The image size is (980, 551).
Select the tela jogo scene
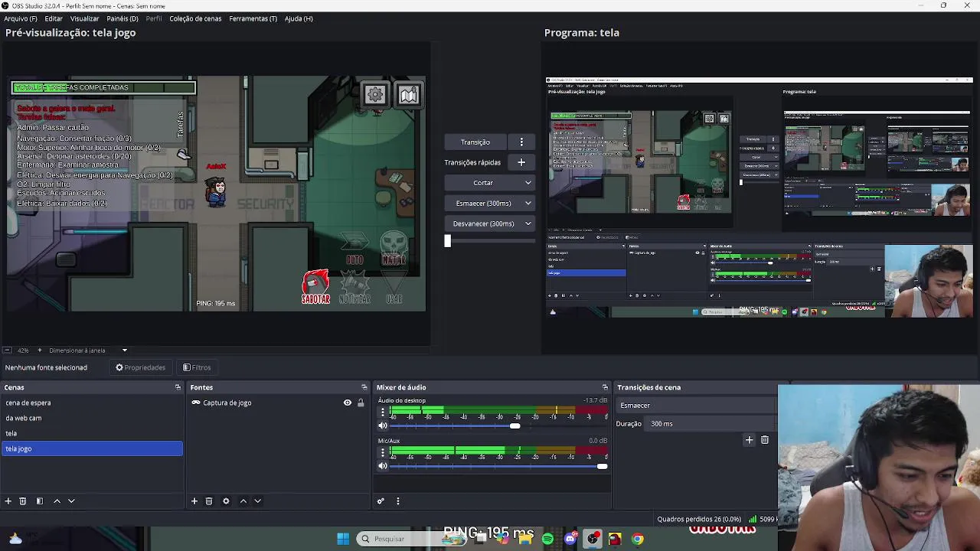coord(92,448)
